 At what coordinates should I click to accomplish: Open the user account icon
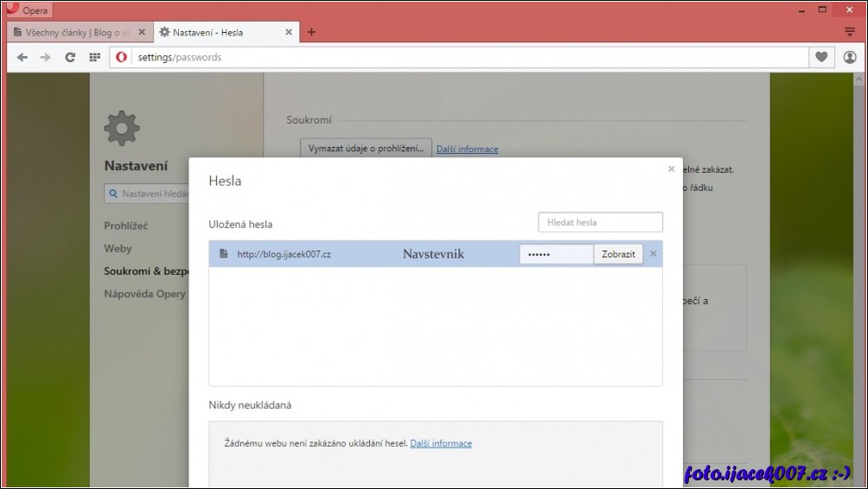coord(850,58)
